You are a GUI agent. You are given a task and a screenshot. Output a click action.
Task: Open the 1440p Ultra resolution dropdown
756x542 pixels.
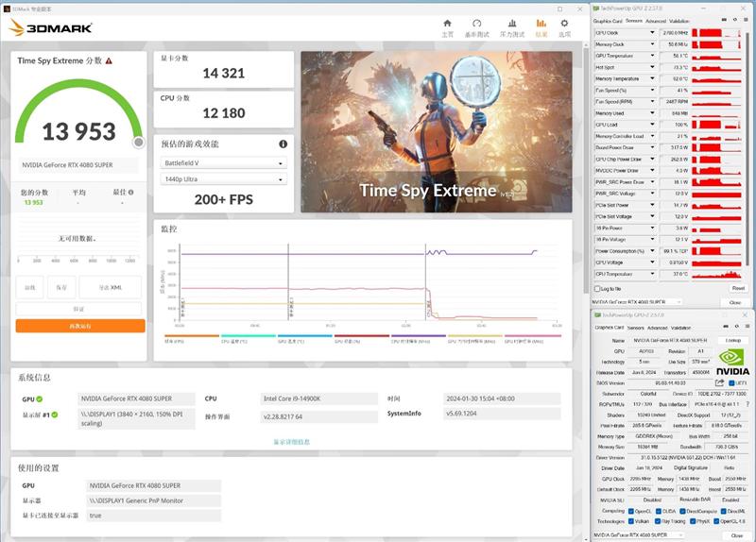pyautogui.click(x=223, y=178)
